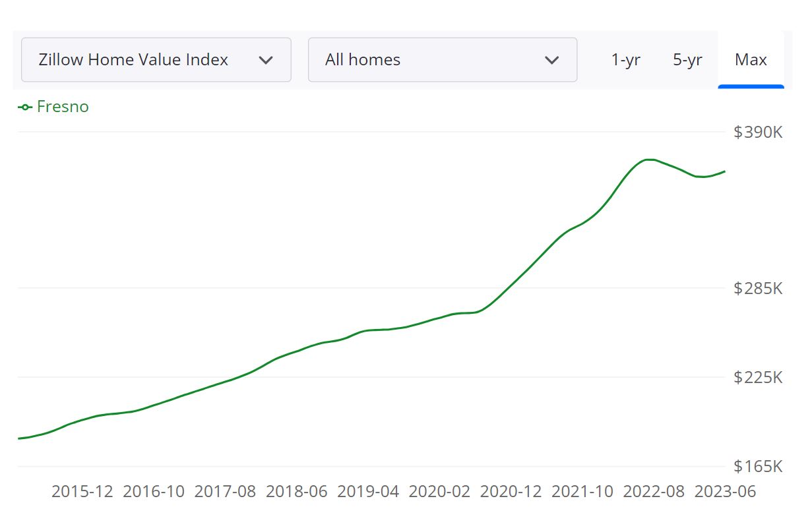
Task: Click the $285K axis label
Action: [759, 288]
